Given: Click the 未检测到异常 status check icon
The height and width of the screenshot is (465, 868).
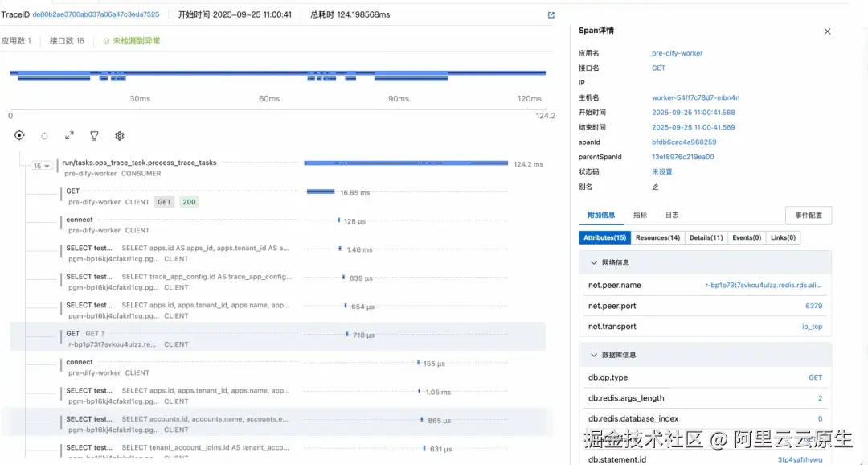Looking at the screenshot, I should pyautogui.click(x=106, y=41).
